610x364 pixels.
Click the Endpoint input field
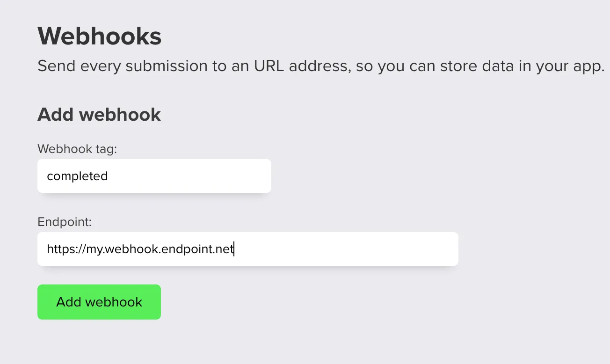tap(248, 248)
